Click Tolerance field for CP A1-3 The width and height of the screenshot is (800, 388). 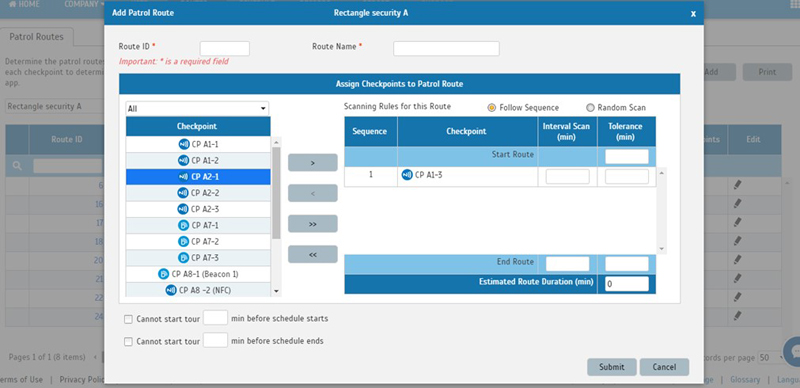[627, 177]
